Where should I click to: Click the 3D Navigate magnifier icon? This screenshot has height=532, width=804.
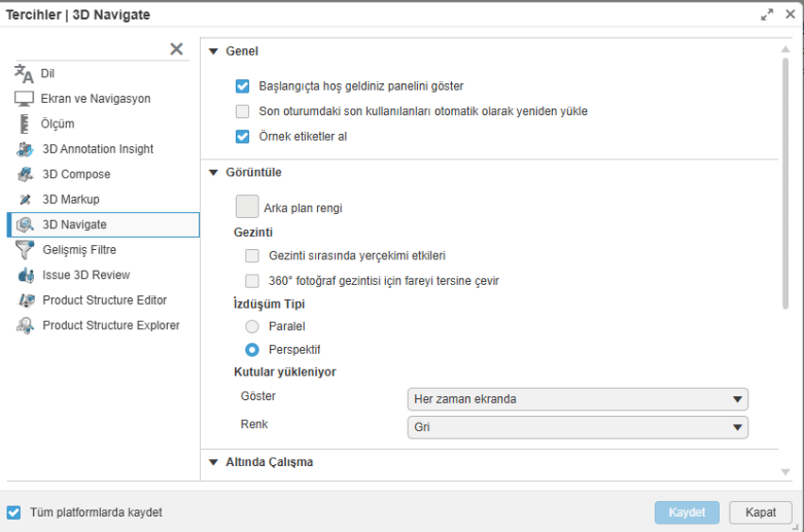coord(25,224)
